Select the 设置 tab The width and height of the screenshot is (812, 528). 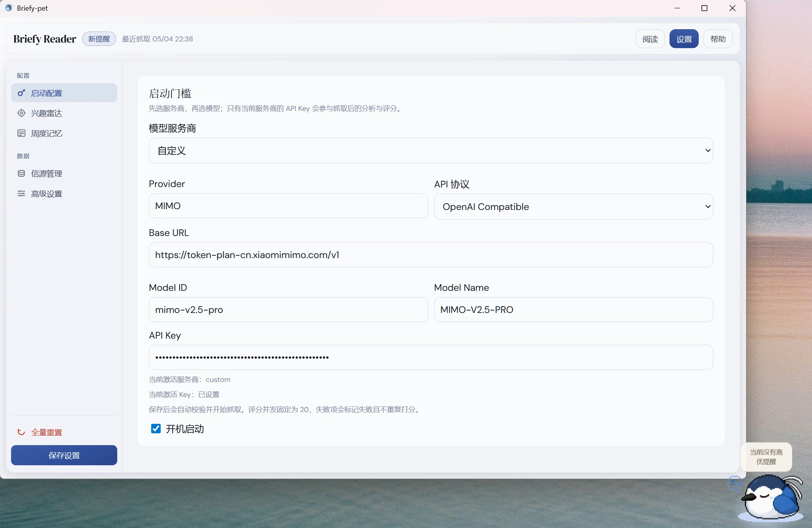[684, 39]
